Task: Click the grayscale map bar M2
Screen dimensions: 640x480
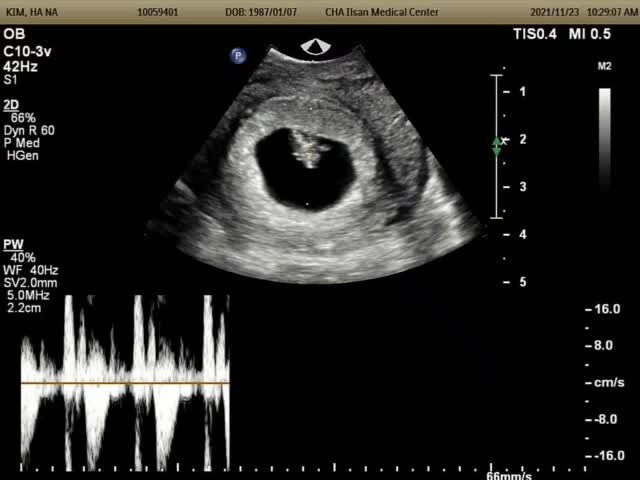Action: pyautogui.click(x=604, y=139)
